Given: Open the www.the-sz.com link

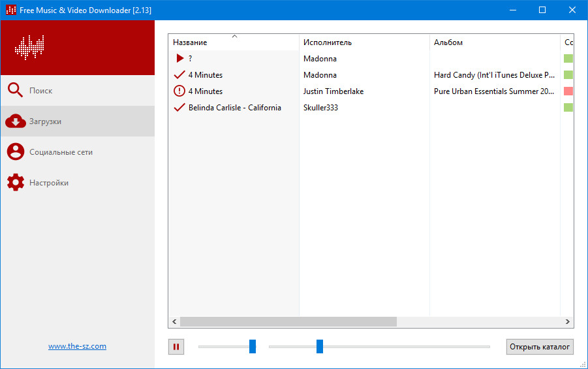Looking at the screenshot, I should [77, 346].
